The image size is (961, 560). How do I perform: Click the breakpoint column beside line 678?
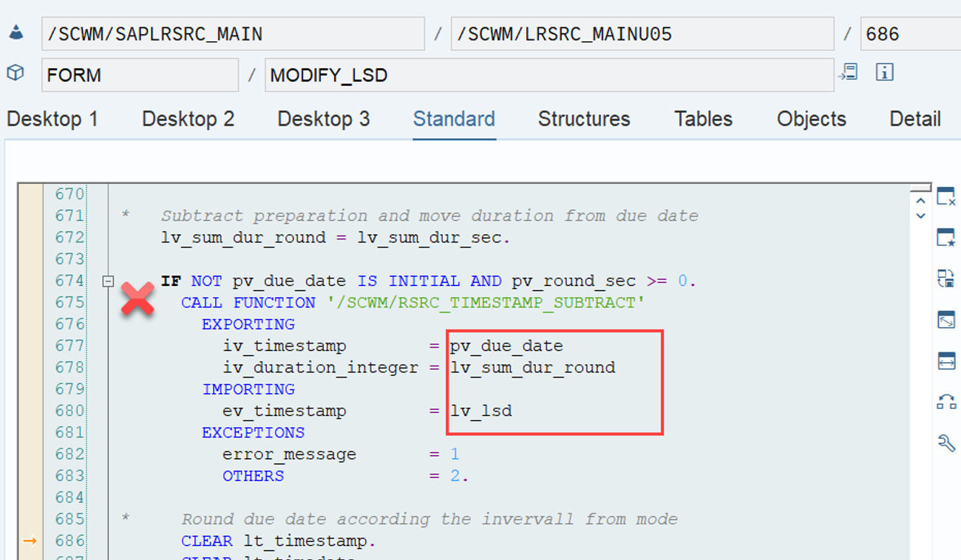pos(31,367)
